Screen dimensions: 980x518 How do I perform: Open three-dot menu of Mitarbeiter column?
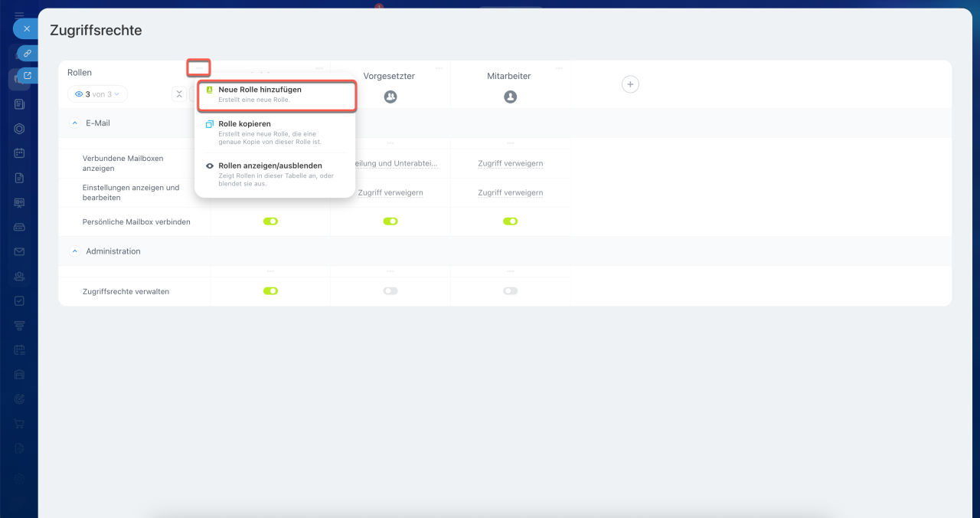pyautogui.click(x=559, y=68)
